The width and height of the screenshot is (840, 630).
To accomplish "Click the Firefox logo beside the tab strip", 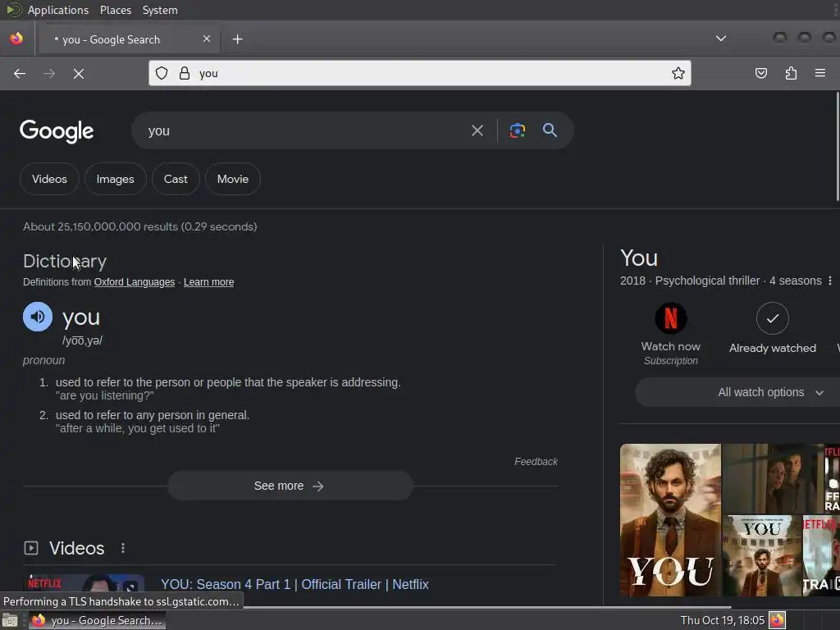I will (16, 39).
